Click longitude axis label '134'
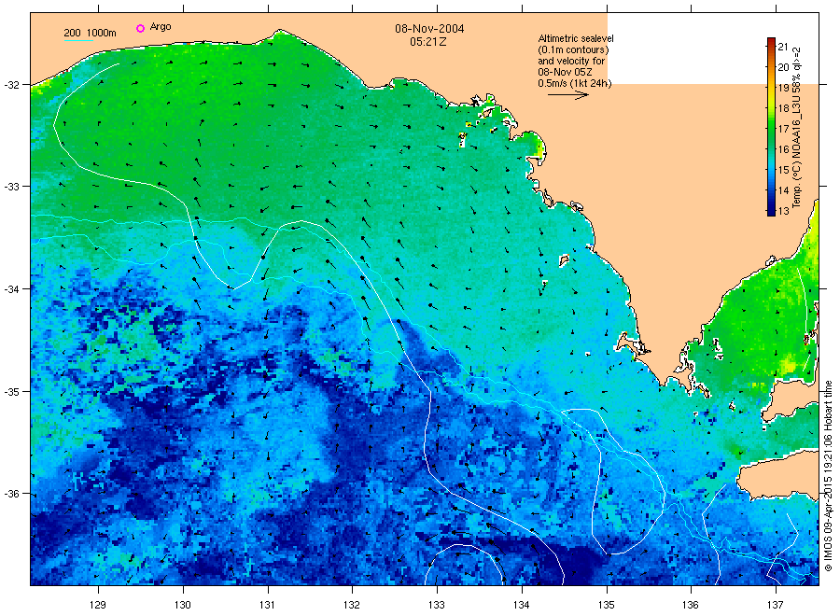Image resolution: width=840 pixels, height=616 pixels. point(521,606)
